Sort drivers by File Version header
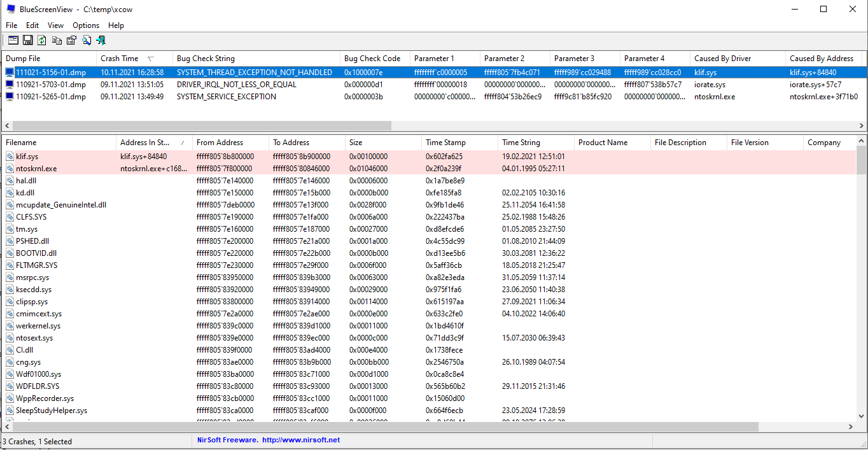Screen dimensions: 868x450 click(765, 143)
